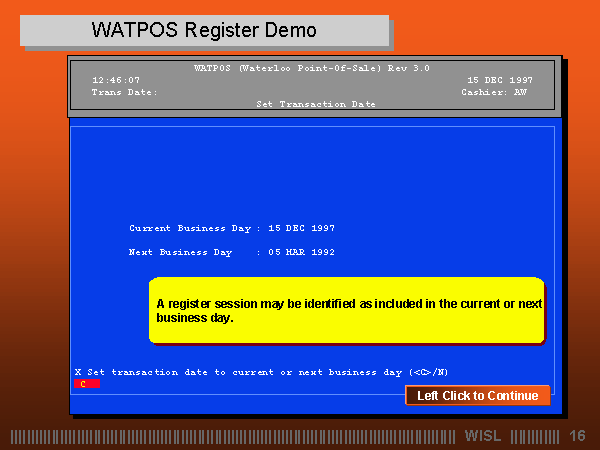
Task: Click the WISL logo text
Action: pyautogui.click(x=484, y=436)
